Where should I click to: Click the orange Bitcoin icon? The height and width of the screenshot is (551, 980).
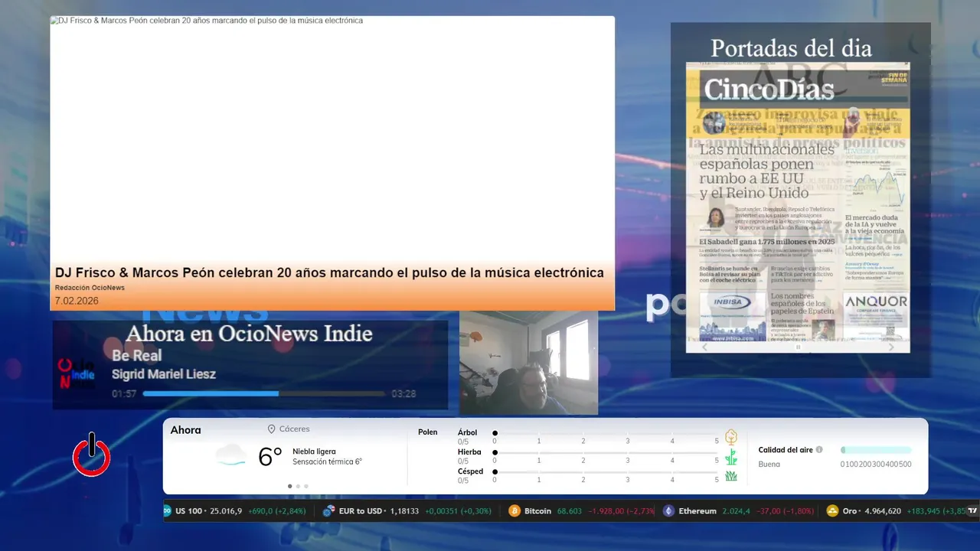514,511
